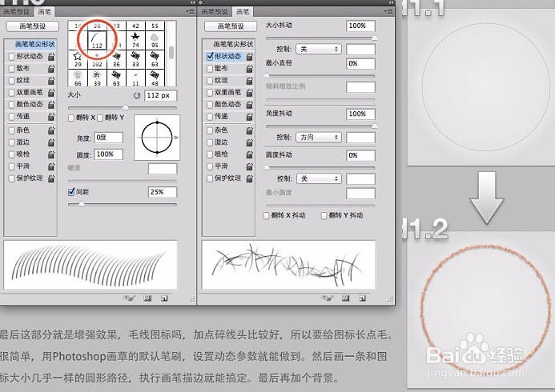This screenshot has height=392, width=555.
Task: Open right brush panel flyout menu
Action: tap(388, 12)
